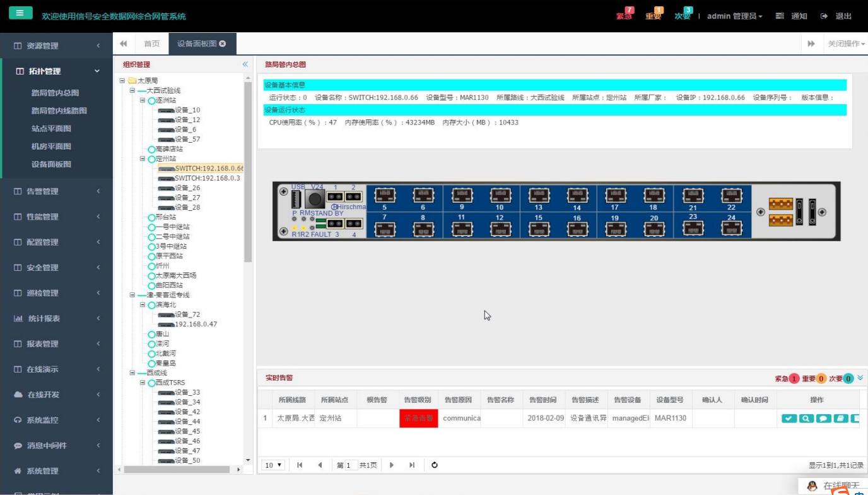Screen dimensions: 868x495
Task: Expand the 资源管理 sidebar menu
Action: (57, 45)
